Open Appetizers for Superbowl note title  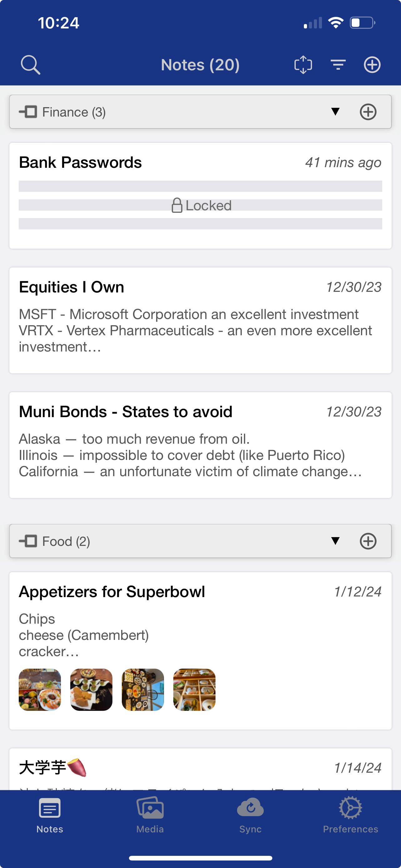pyautogui.click(x=112, y=592)
